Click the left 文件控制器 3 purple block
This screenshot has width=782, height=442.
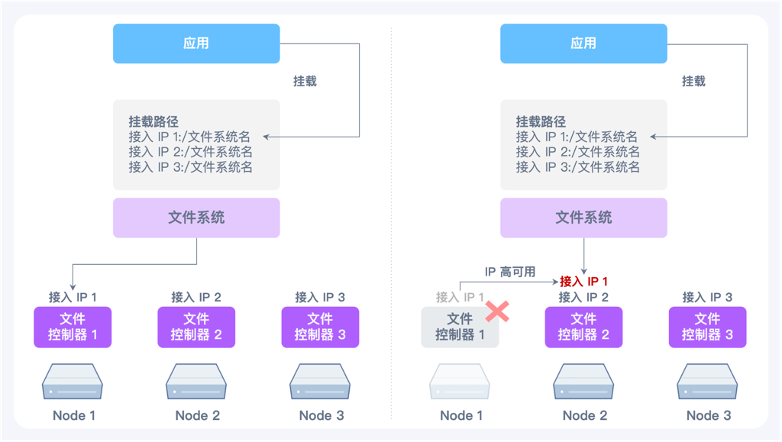[x=320, y=327]
